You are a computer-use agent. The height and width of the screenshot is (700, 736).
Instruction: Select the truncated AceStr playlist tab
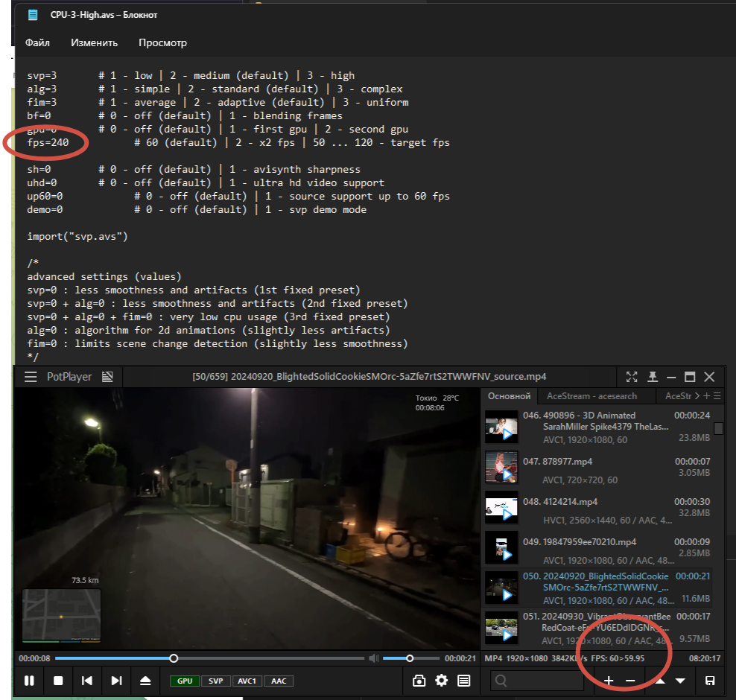pyautogui.click(x=678, y=396)
